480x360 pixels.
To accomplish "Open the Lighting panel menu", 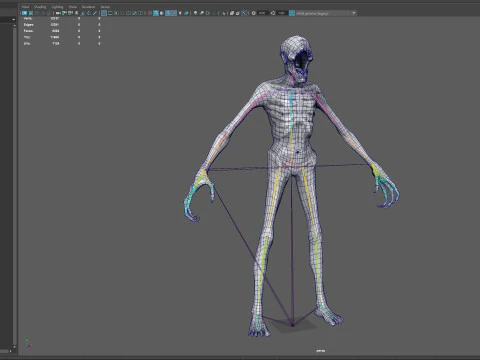I will tap(57, 7).
